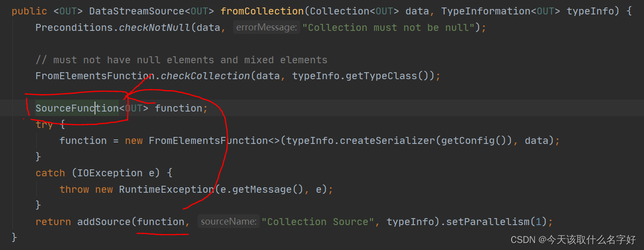Select the checkNotNull method call
The height and width of the screenshot is (250, 644).
[155, 28]
